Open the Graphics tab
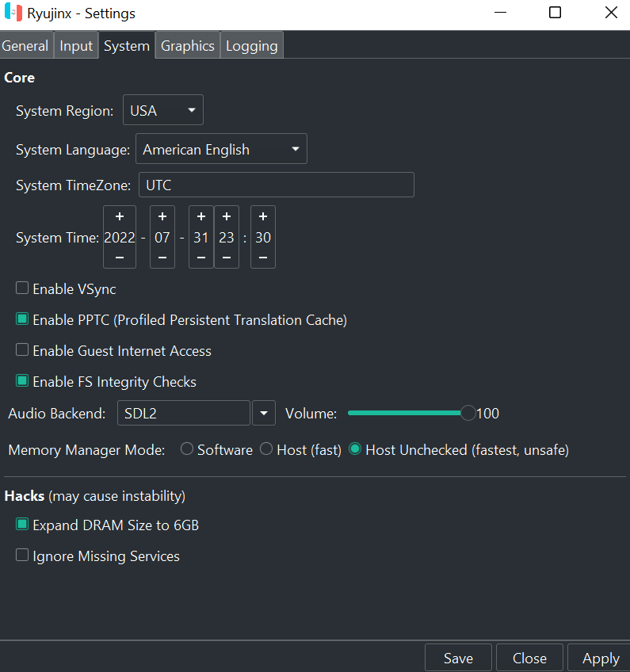This screenshot has height=672, width=630. click(187, 45)
